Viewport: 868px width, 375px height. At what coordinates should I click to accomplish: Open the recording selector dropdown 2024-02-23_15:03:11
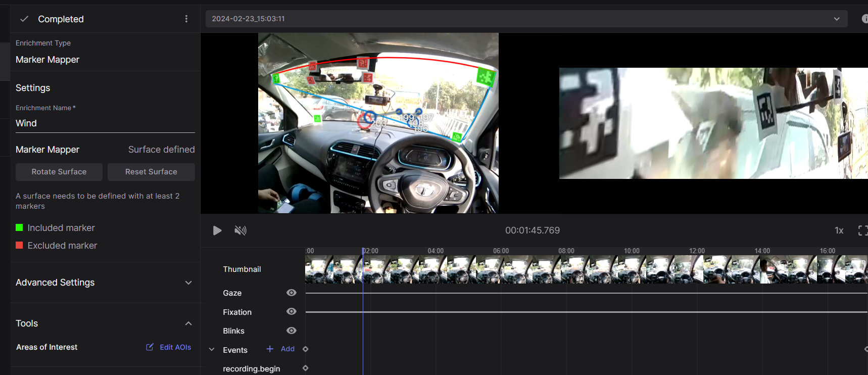coord(526,19)
